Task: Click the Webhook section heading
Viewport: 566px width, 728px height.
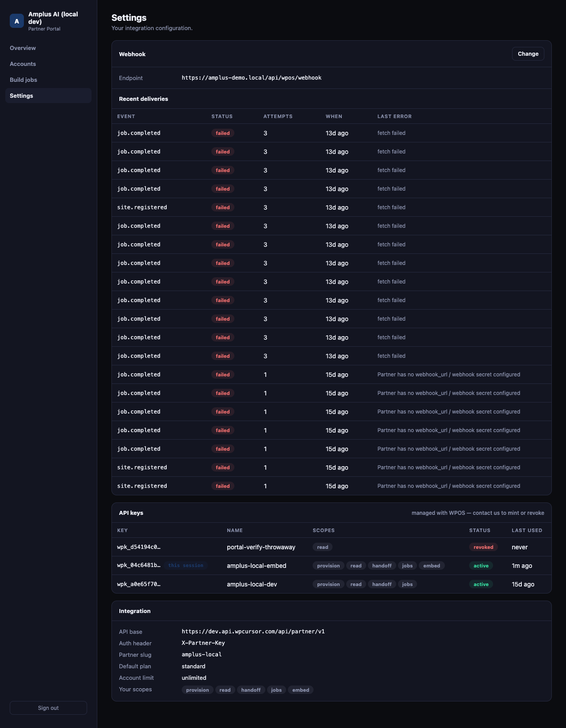Action: (x=132, y=54)
